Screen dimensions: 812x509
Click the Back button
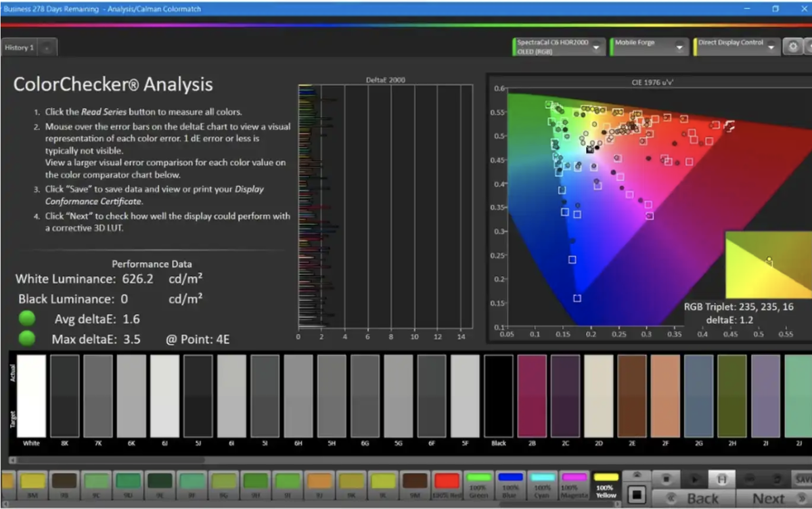click(694, 498)
